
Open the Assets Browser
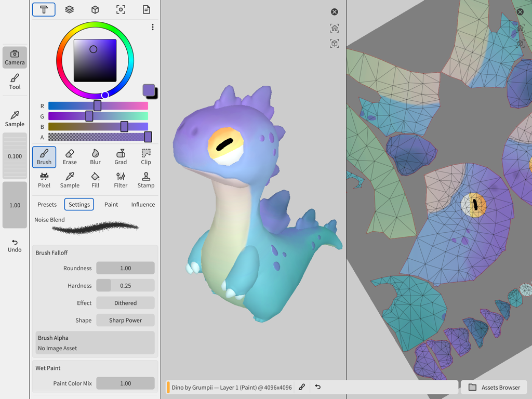[x=494, y=387]
